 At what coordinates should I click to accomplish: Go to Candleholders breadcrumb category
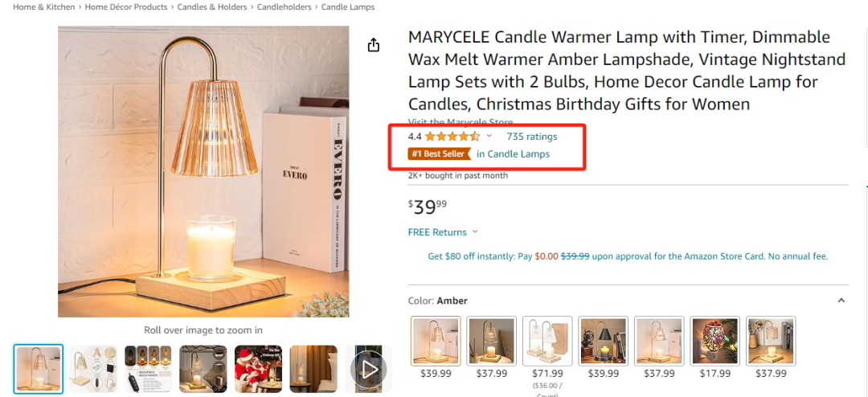(284, 7)
